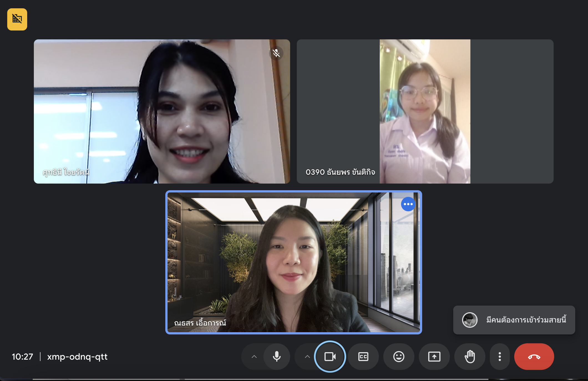
Task: Click the meeting code xmp-odnq-qtt
Action: (x=77, y=357)
